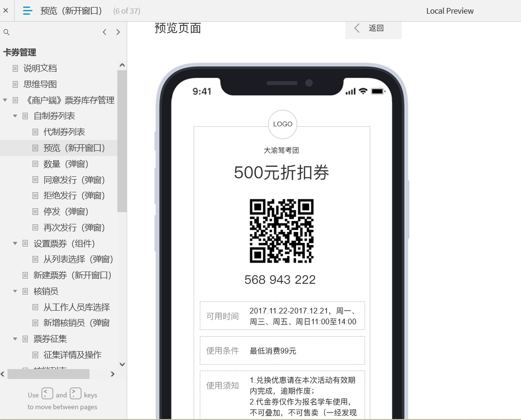521x420 pixels.
Task: Click phone mockup wifi status icon
Action: pyautogui.click(x=363, y=91)
